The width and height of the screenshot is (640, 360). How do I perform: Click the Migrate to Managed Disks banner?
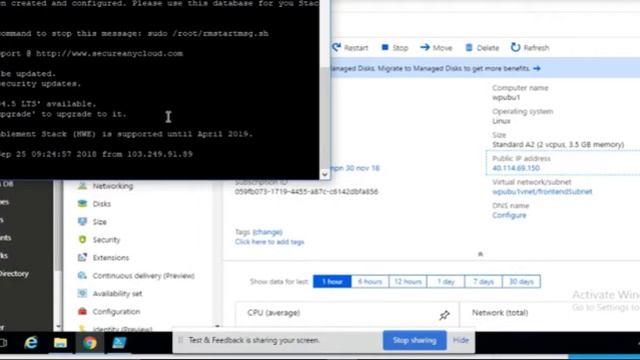[x=485, y=68]
